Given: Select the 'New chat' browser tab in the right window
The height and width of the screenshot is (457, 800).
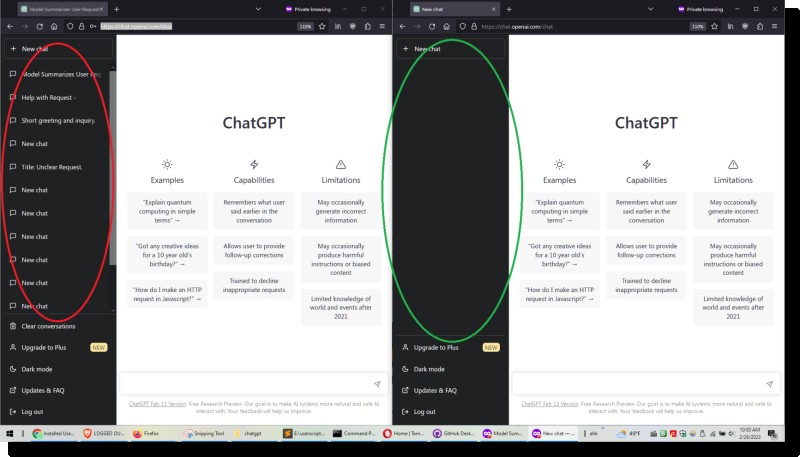Looking at the screenshot, I should tap(455, 9).
